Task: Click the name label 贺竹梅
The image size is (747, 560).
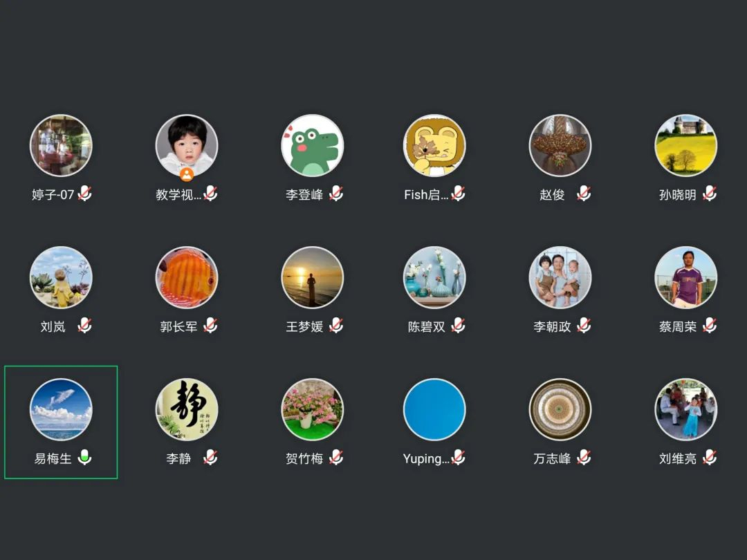Action: tap(304, 458)
